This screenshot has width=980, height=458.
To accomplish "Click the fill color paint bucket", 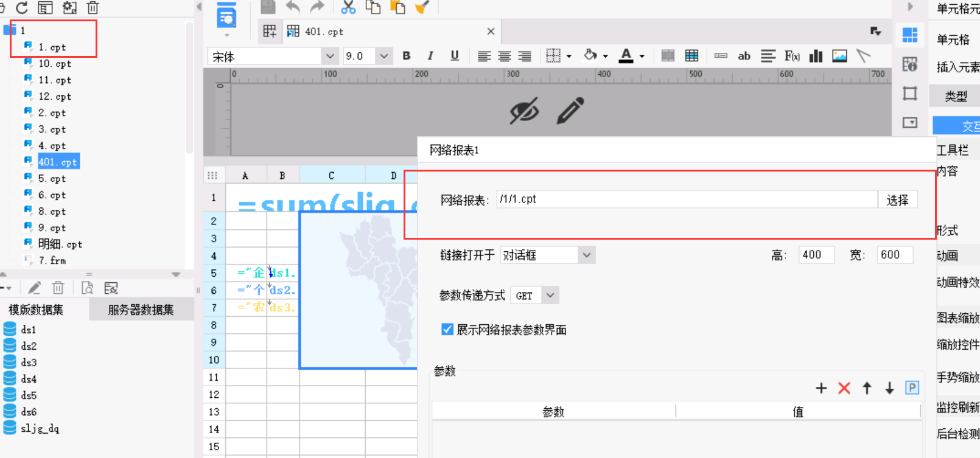I will (590, 55).
